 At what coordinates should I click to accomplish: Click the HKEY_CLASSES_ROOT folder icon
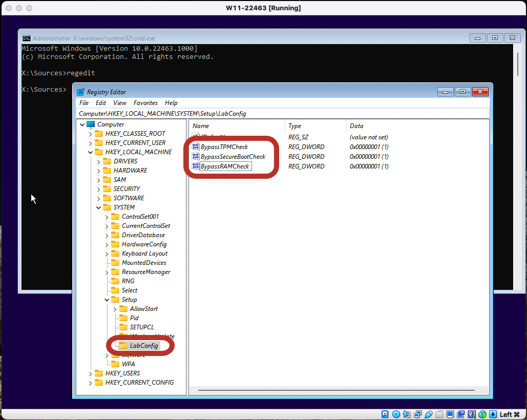(99, 134)
